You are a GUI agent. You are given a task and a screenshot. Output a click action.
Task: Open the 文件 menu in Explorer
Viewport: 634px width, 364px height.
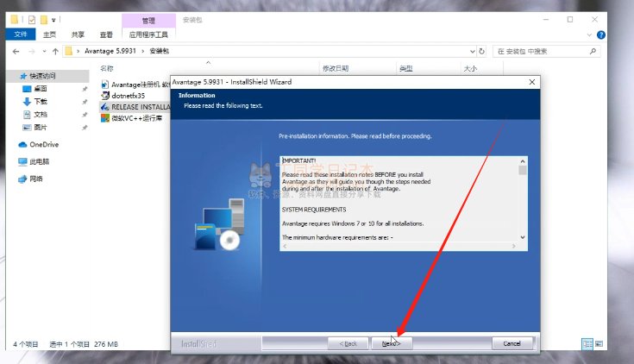click(x=21, y=35)
